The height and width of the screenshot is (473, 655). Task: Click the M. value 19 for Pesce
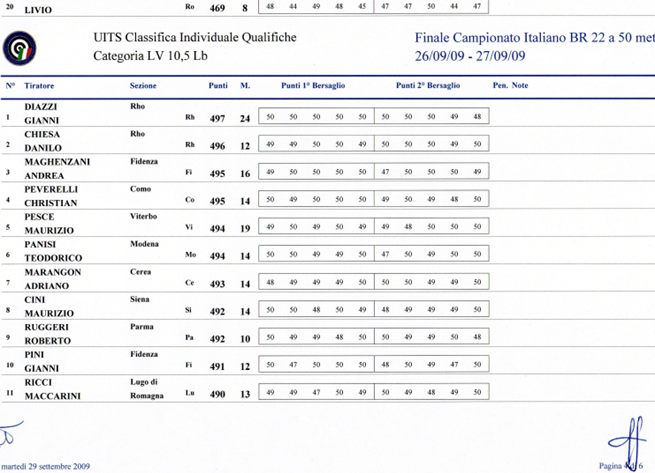click(x=245, y=229)
